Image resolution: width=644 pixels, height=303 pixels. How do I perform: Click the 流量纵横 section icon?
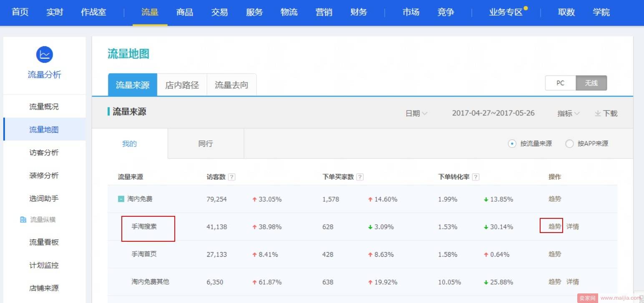pyautogui.click(x=23, y=220)
